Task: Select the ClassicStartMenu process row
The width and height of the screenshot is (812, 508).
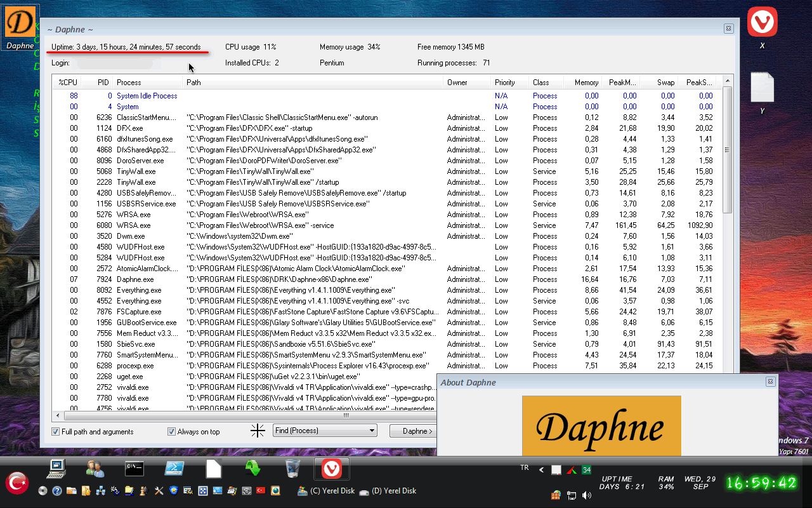Action: [387, 117]
